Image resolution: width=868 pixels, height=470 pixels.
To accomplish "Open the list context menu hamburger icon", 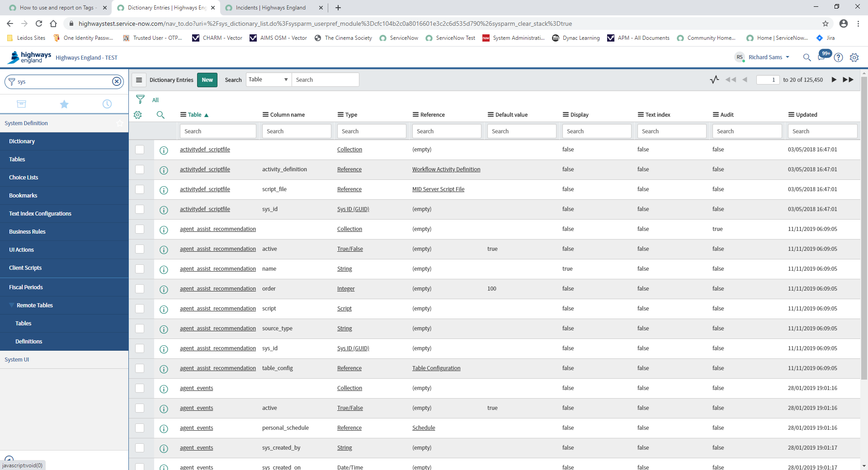I will (139, 80).
